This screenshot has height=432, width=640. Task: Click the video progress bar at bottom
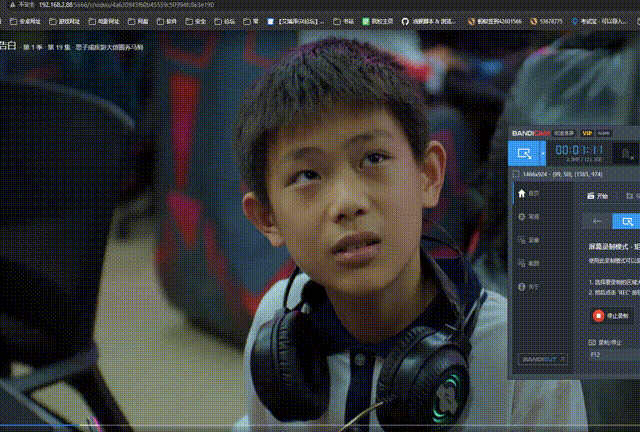320,427
